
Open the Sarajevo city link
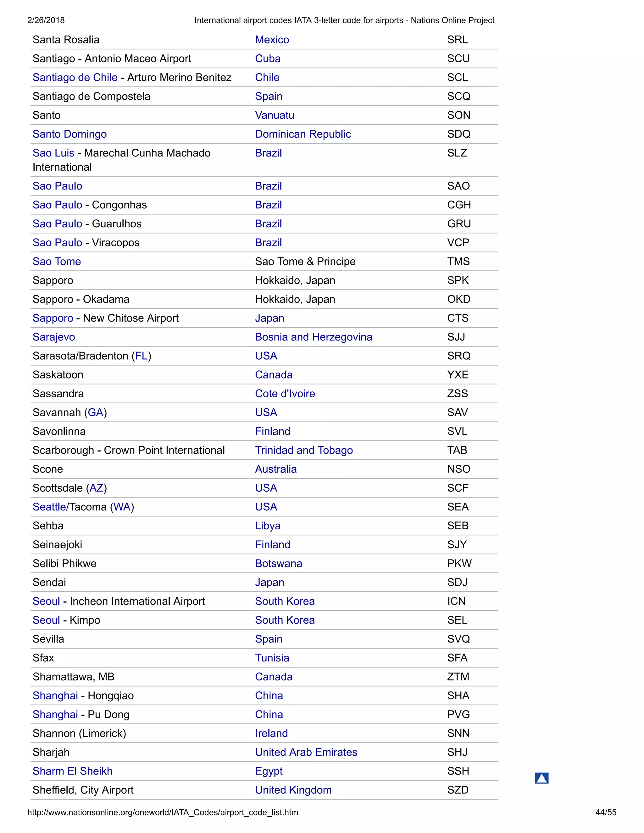pyautogui.click(x=54, y=337)
